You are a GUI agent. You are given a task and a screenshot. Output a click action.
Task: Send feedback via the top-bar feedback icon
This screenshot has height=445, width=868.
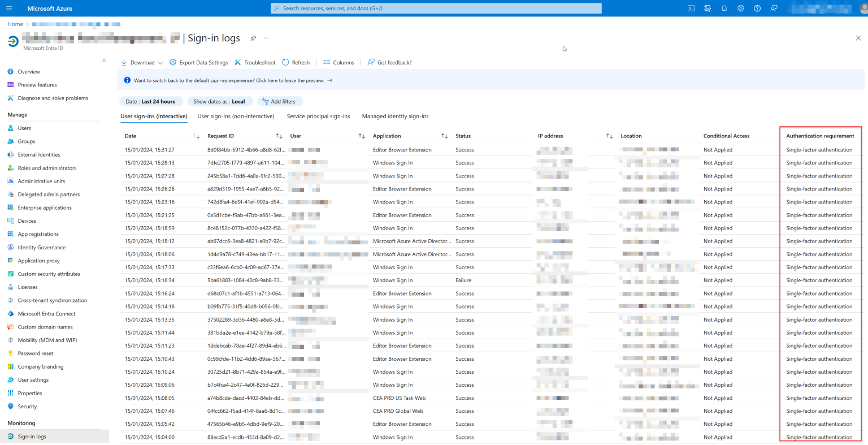pos(774,8)
